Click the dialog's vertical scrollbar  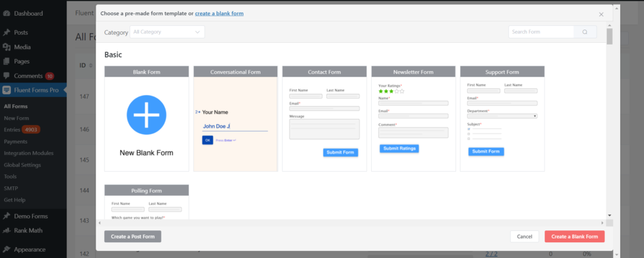coord(609,36)
